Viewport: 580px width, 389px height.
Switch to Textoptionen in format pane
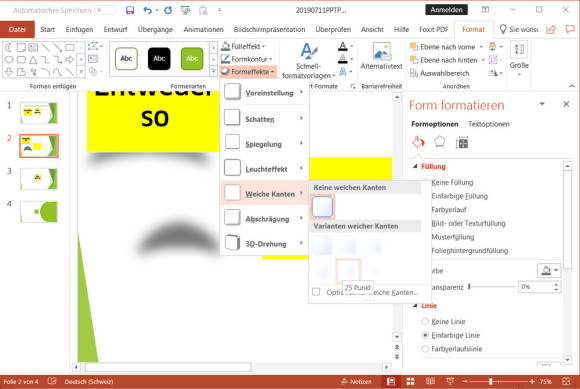point(489,124)
